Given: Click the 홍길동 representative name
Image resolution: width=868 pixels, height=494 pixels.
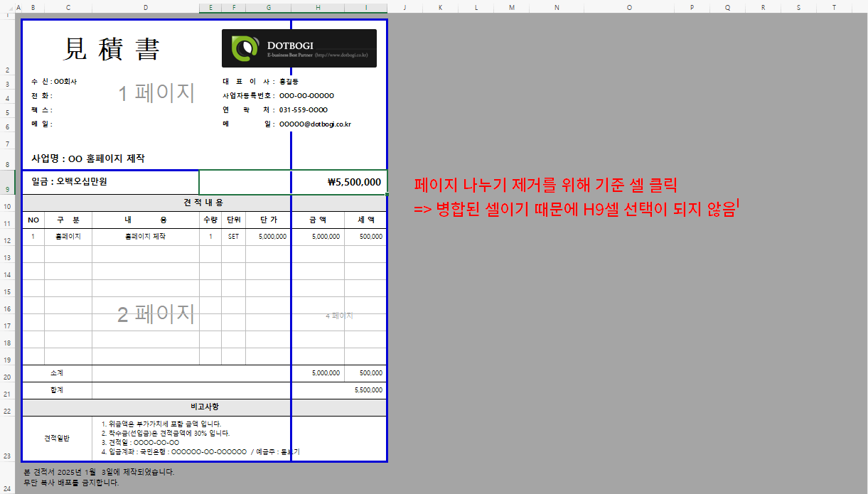Looking at the screenshot, I should [x=289, y=82].
